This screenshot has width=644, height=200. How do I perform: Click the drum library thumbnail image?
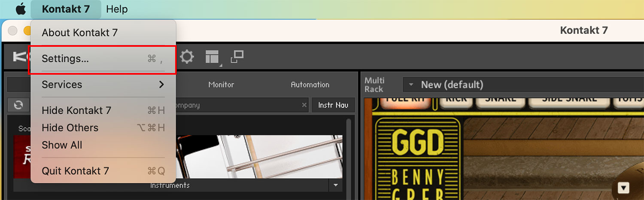coord(178,157)
